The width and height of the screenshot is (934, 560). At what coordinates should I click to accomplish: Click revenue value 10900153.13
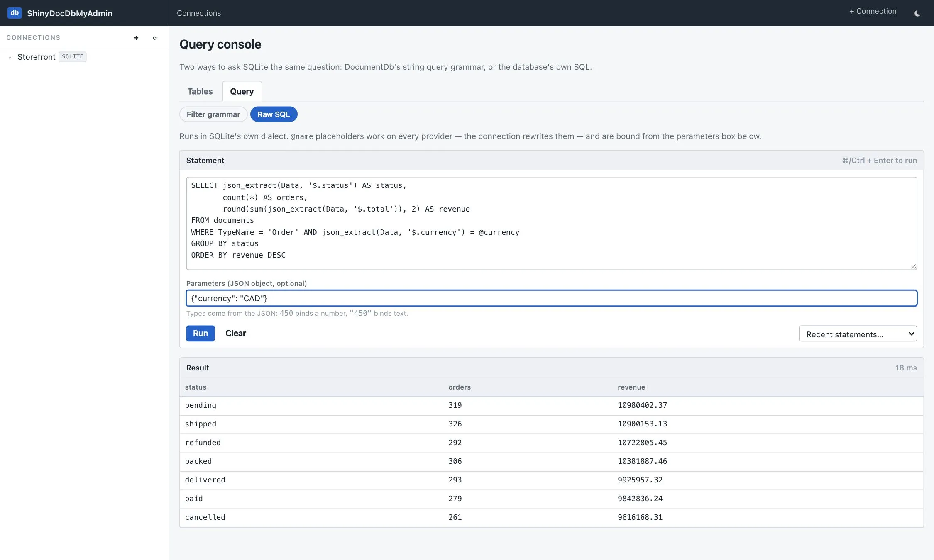click(x=642, y=424)
